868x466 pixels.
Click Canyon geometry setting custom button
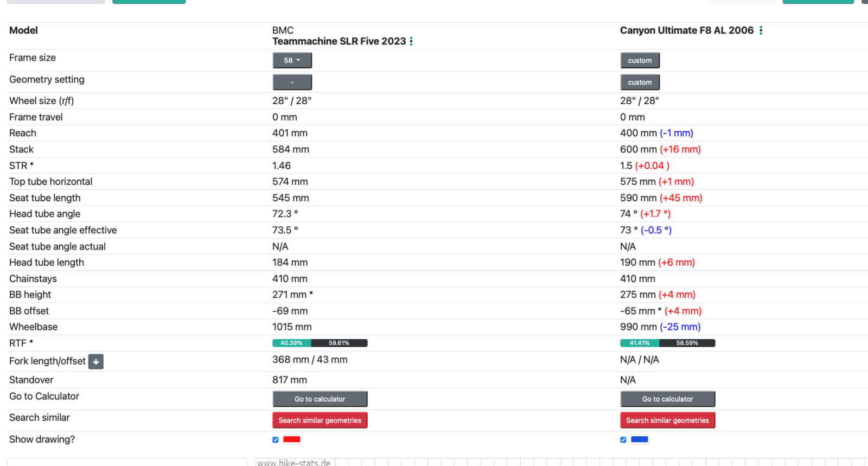(x=640, y=82)
